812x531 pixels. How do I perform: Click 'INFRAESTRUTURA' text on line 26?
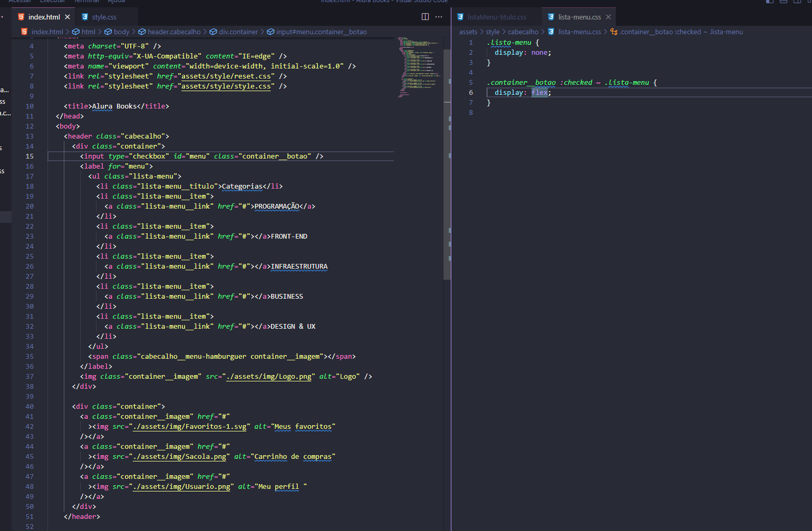tap(299, 267)
